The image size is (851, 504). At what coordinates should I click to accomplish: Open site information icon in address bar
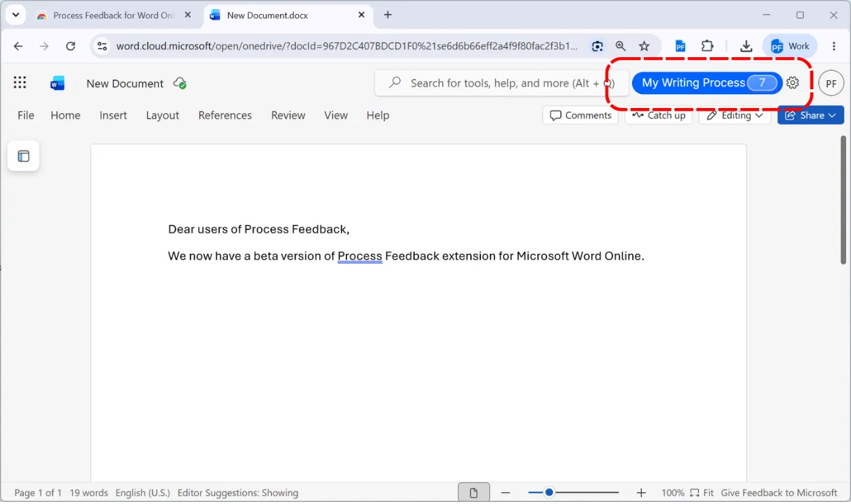click(102, 46)
